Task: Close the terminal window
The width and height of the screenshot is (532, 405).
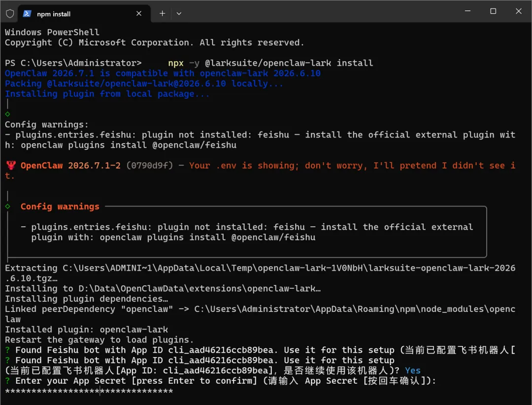Action: [x=518, y=11]
